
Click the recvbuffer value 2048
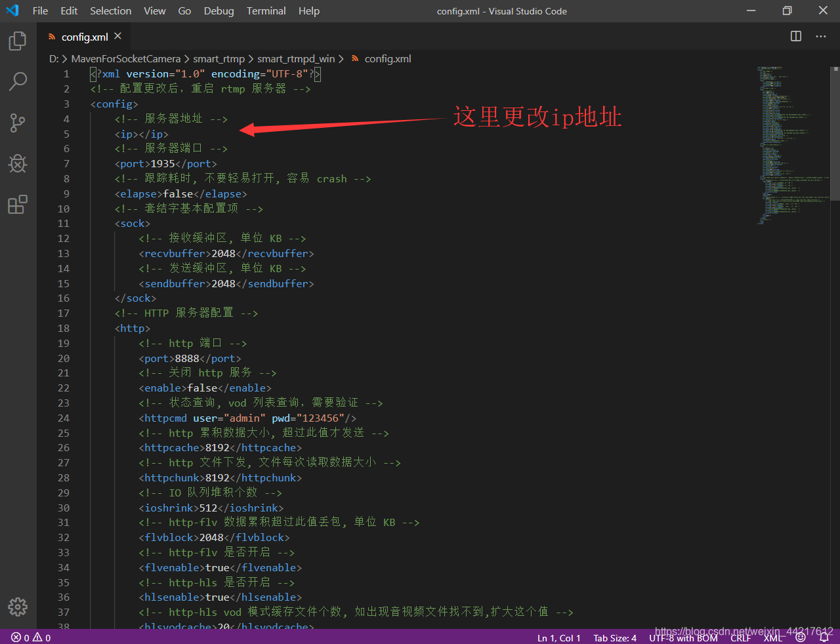[x=223, y=253]
